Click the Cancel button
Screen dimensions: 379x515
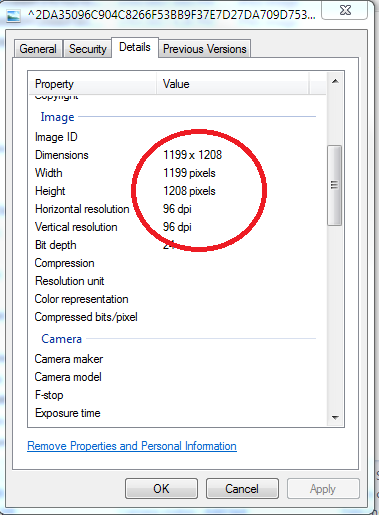point(242,489)
